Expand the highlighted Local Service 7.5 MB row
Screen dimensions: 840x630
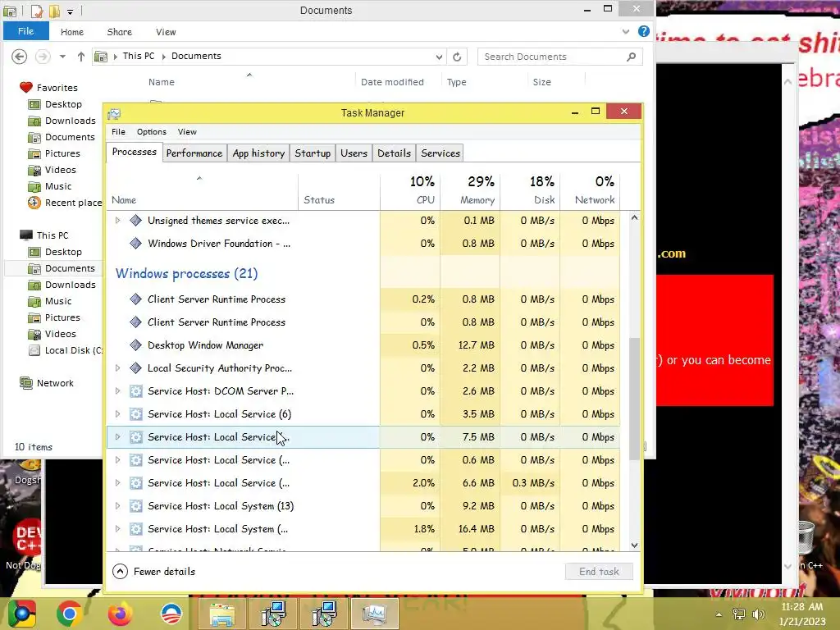click(117, 437)
